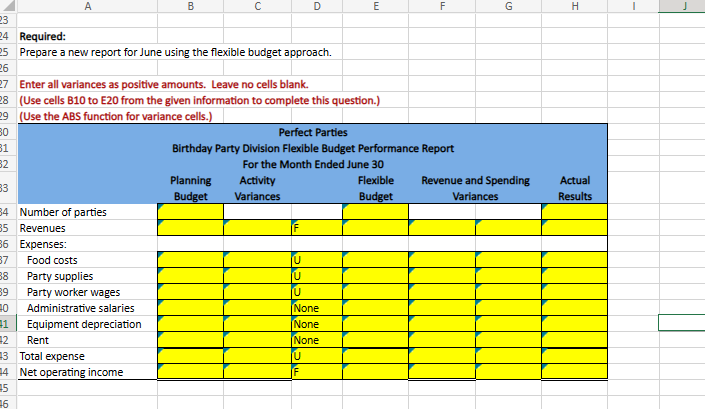
Task: Select Flexible Budget cell for Revenues
Action: (375, 228)
